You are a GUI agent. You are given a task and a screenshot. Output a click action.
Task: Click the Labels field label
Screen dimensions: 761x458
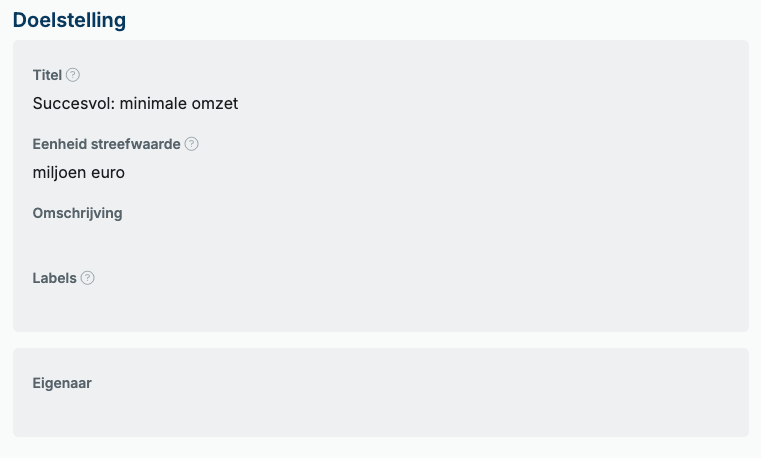(x=54, y=278)
